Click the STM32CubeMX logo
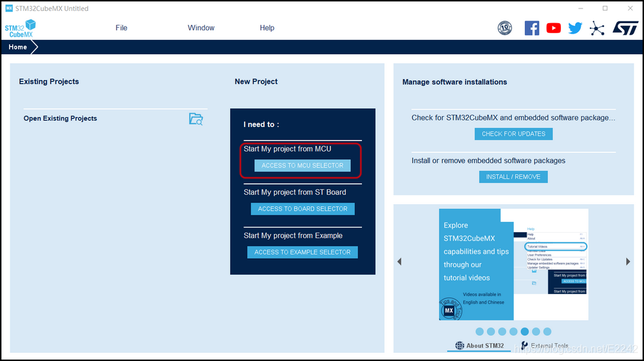The height and width of the screenshot is (361, 644). [20, 28]
